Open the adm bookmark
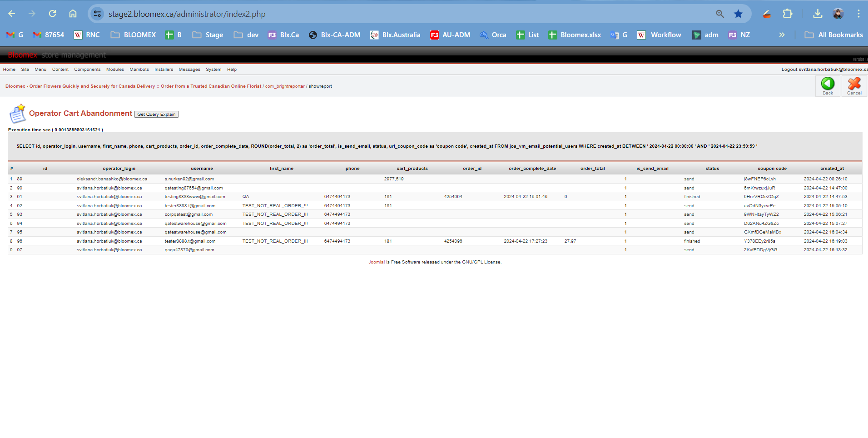Screen dimensions: 868x438 705,35
